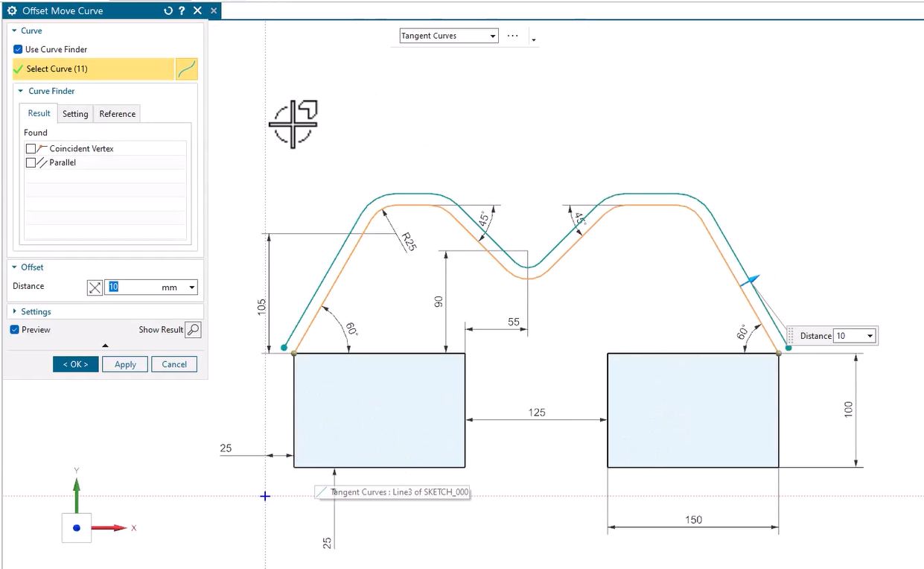
Task: Check the Parallel relation checkbox
Action: point(31,162)
